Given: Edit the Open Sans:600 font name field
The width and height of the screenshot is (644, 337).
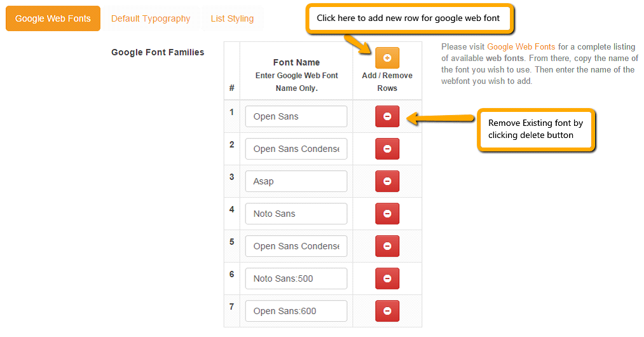Looking at the screenshot, I should coord(296,311).
